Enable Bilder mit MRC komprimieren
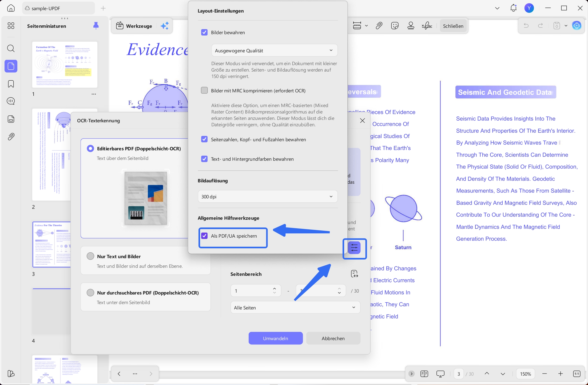This screenshot has height=385, width=588. (x=204, y=91)
